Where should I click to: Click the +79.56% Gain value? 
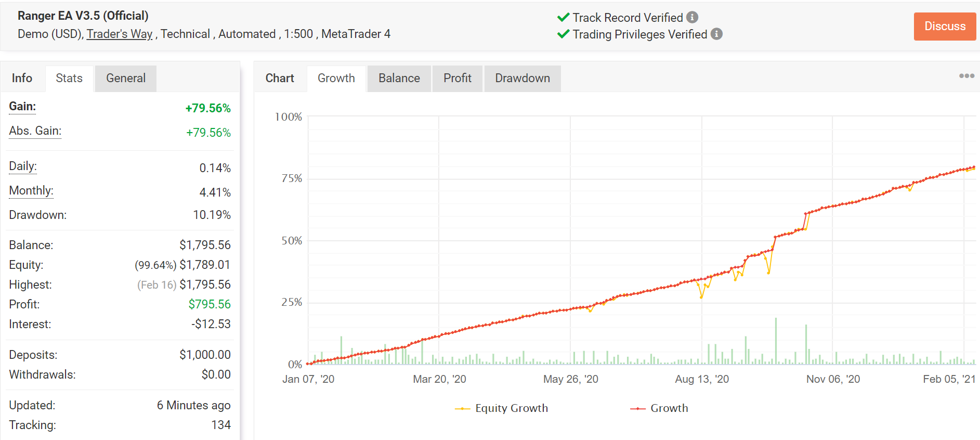click(x=208, y=108)
